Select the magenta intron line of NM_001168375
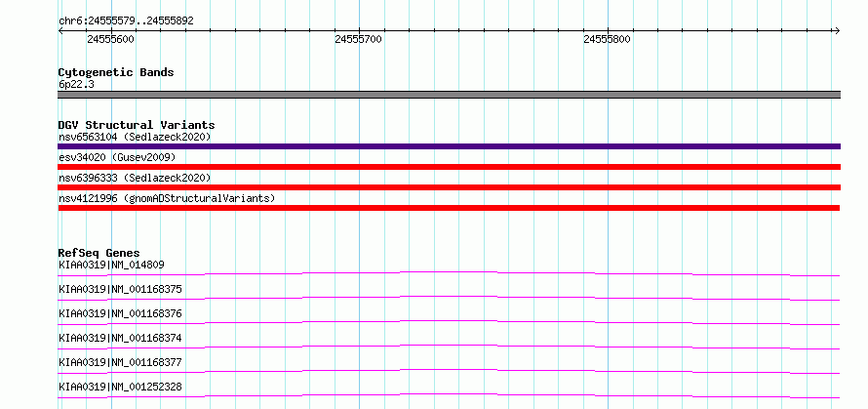The height and width of the screenshot is (409, 868). pos(449,297)
